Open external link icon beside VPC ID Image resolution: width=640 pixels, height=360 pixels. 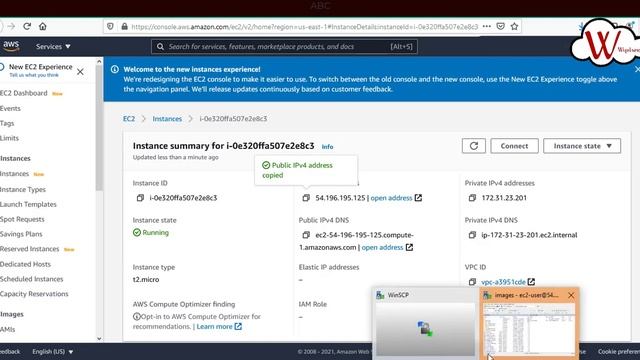pos(531,282)
